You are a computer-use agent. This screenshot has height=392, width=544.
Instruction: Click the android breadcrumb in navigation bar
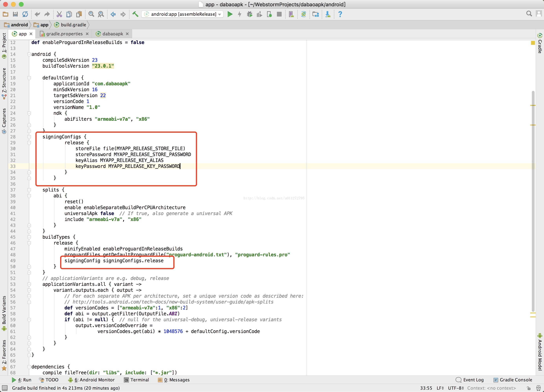16,25
